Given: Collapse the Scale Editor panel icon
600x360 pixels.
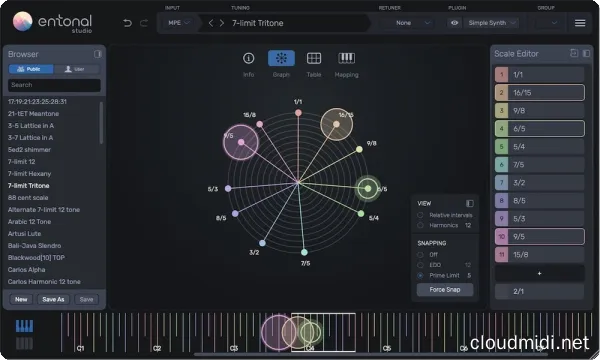Looking at the screenshot, I should [x=586, y=53].
